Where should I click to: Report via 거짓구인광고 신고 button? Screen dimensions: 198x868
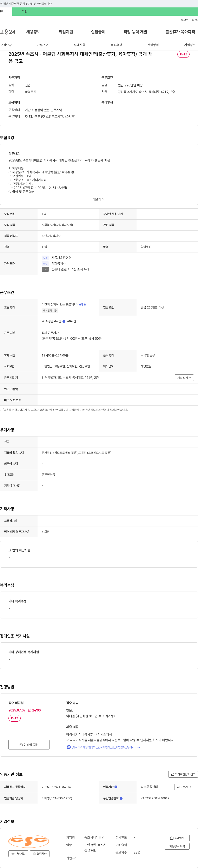[183, 774]
